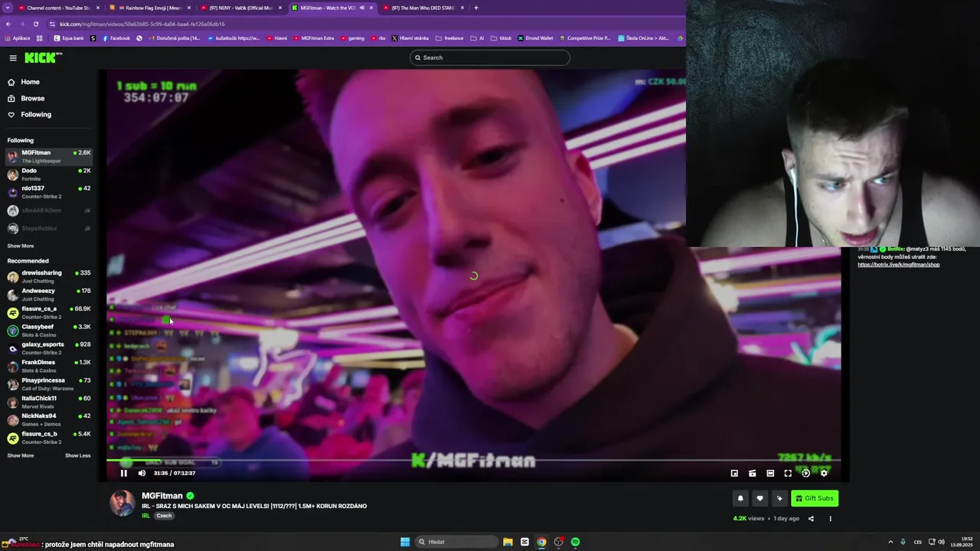Reload the current page
This screenshot has width=980, height=551.
[x=35, y=24]
